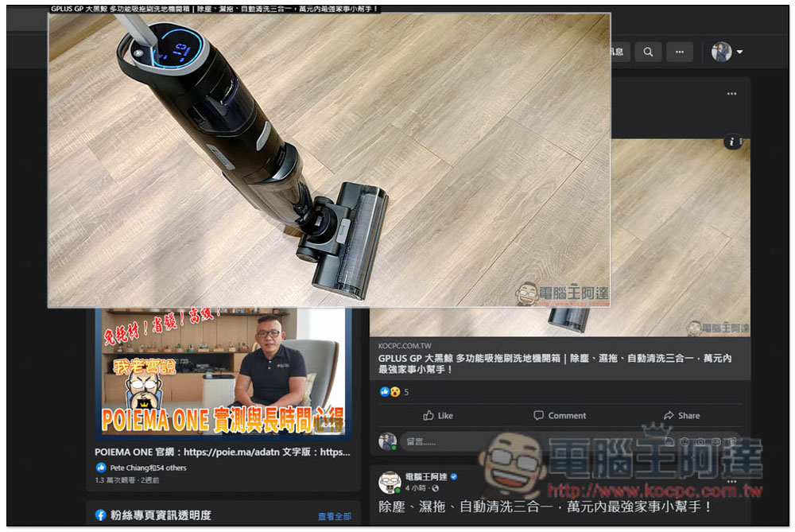Image resolution: width=795 pixels, height=532 pixels.
Task: Open options menu of the GPLUS post
Action: pos(731,94)
